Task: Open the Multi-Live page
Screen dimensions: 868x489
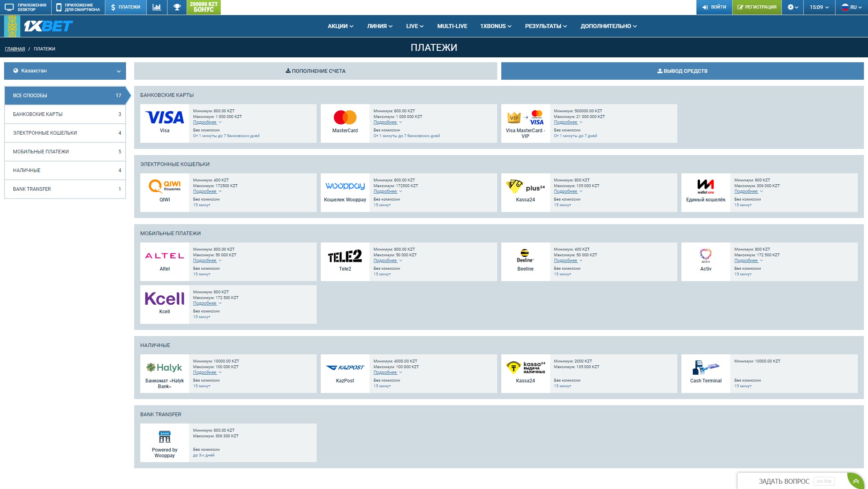Action: point(452,26)
